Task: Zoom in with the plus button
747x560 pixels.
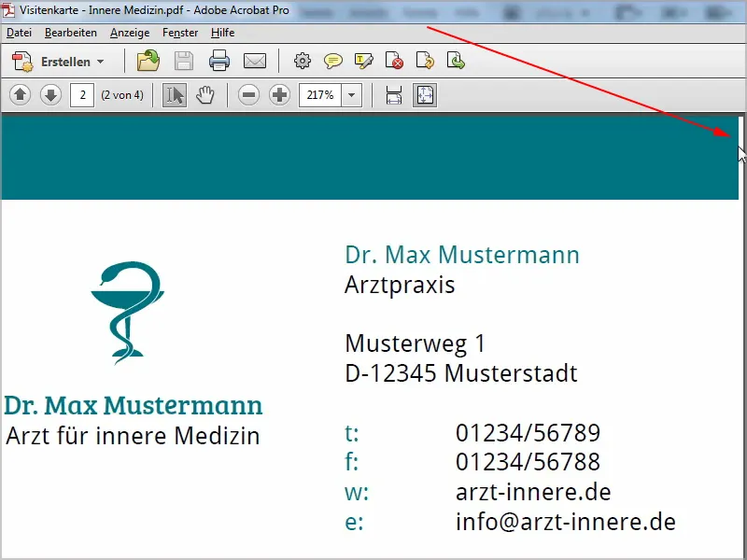Action: 279,95
